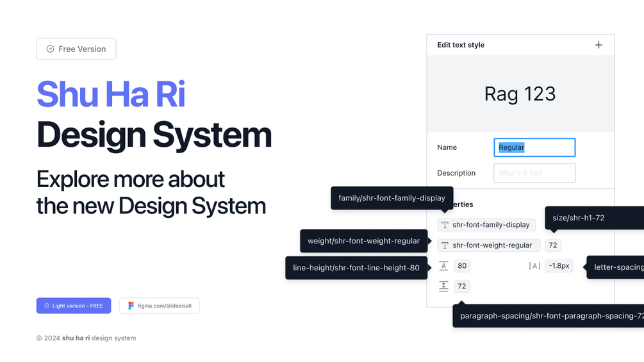Click the text icon in shr-font-weight-regular chip
This screenshot has height=362, width=644.
click(x=445, y=245)
